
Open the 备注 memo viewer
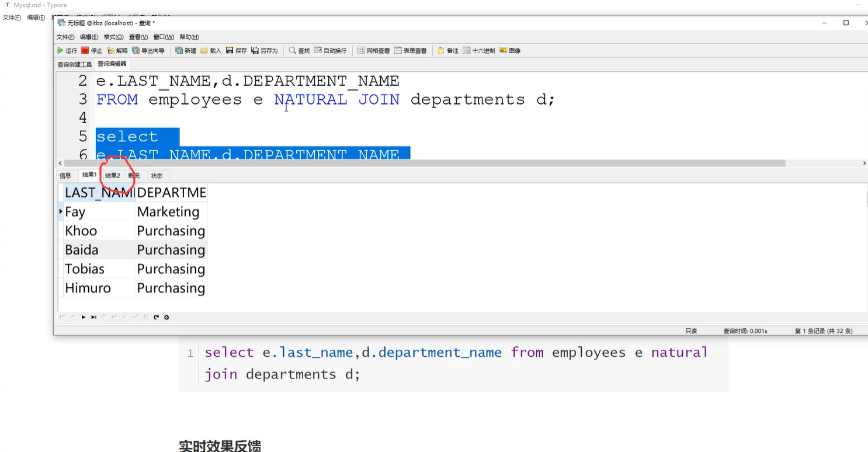[x=448, y=51]
